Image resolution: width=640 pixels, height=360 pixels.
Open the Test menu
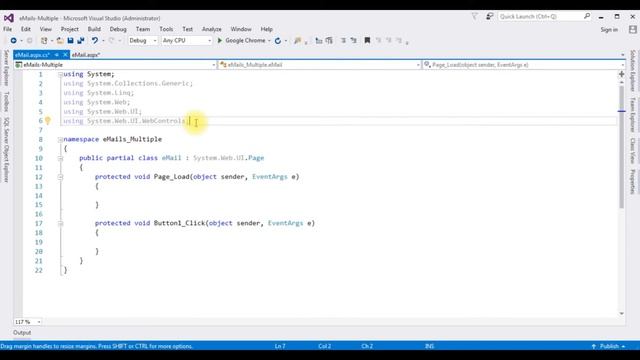(x=187, y=29)
